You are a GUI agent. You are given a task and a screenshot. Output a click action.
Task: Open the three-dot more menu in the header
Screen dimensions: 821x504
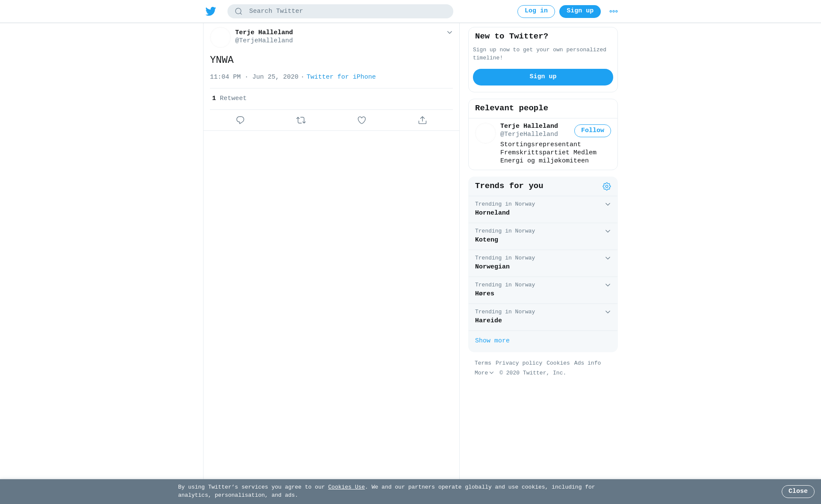[x=614, y=12]
